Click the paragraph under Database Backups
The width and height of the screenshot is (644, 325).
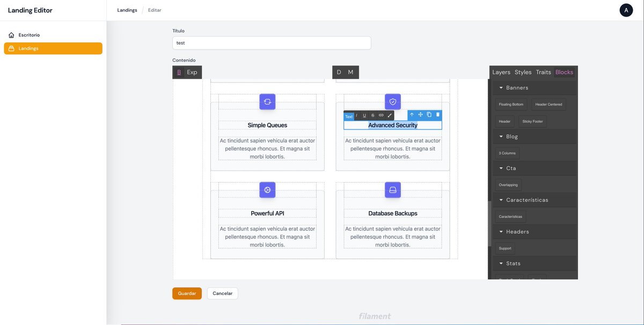point(393,237)
